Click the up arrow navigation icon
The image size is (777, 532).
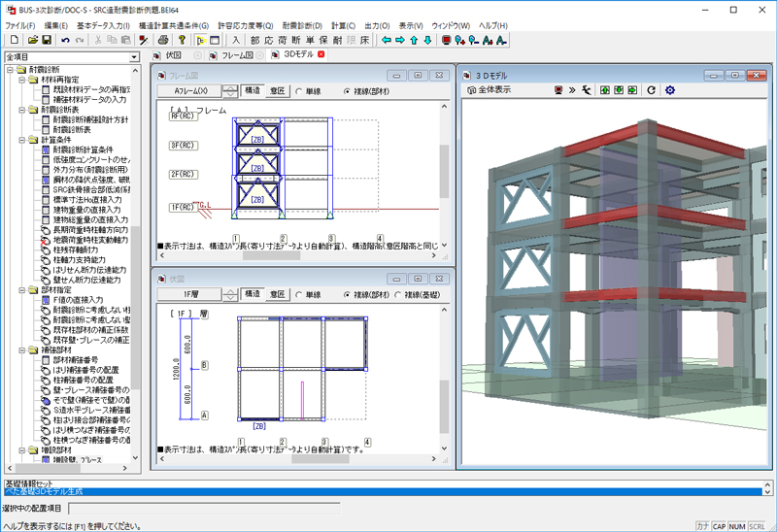[x=414, y=40]
